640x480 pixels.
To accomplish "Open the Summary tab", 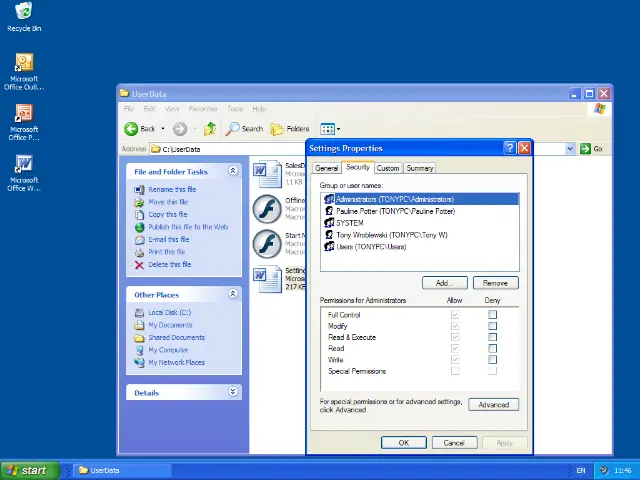I will point(420,168).
